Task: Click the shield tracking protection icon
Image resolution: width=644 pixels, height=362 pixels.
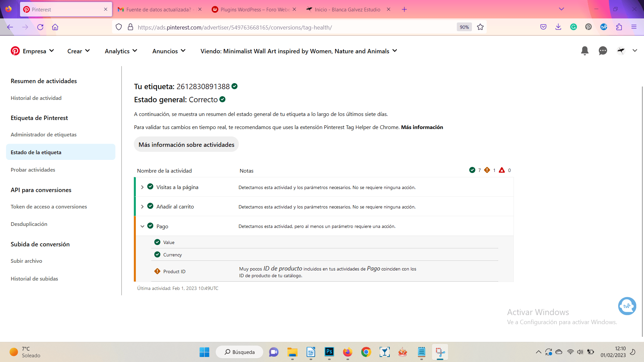Action: [x=119, y=27]
